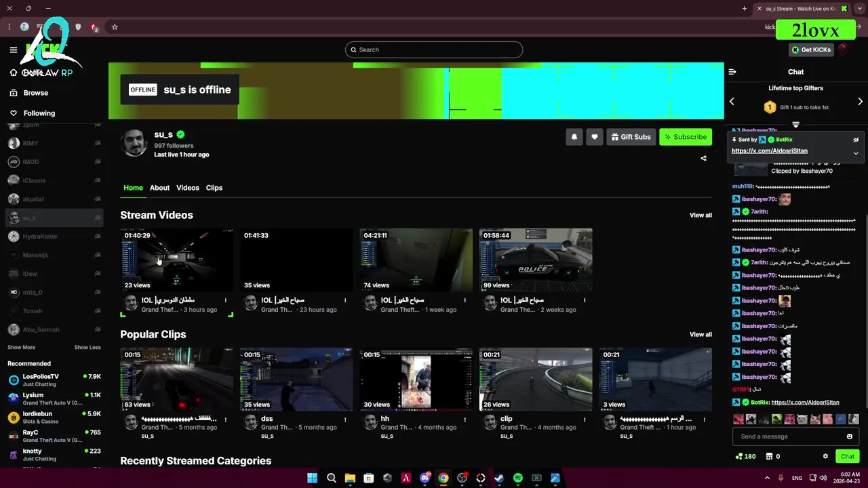Screen dimensions: 868x488
Task: Switch to the Videos tab
Action: (x=188, y=188)
